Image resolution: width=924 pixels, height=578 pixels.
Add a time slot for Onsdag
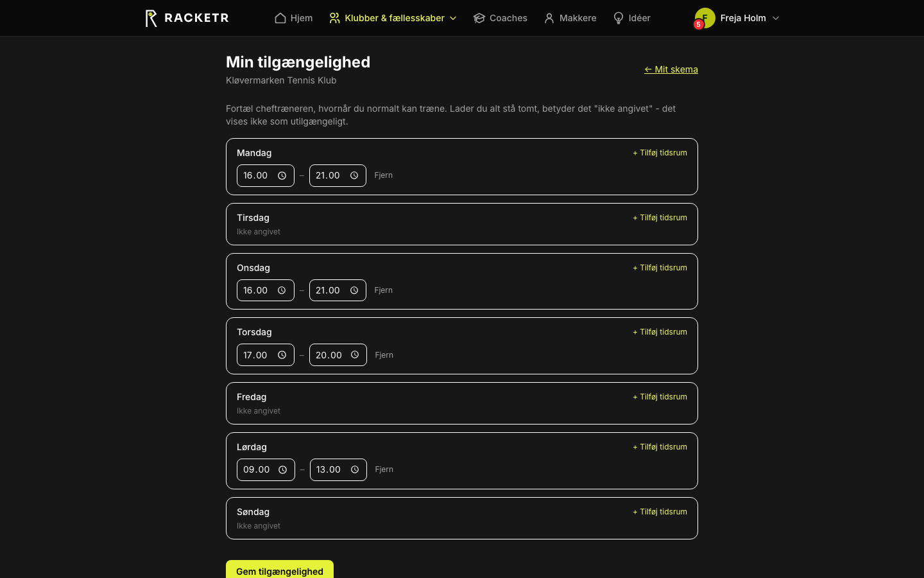[x=660, y=268]
